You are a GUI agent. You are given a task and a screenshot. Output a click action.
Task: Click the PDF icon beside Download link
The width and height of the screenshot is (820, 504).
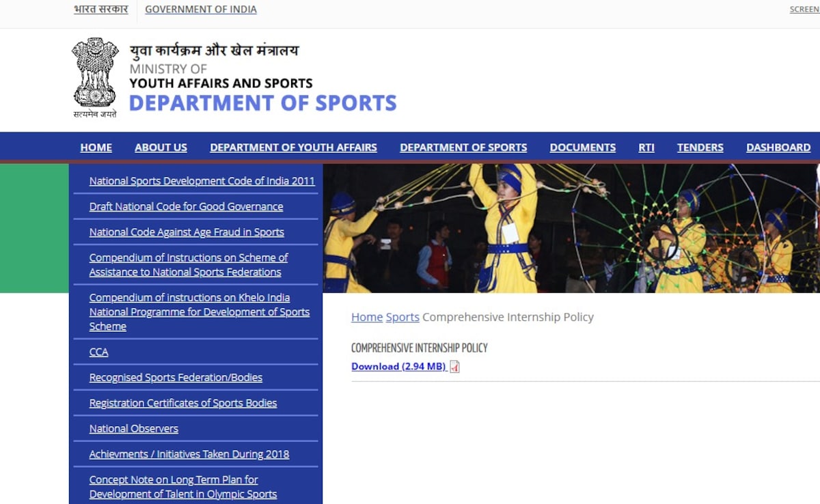(x=454, y=367)
